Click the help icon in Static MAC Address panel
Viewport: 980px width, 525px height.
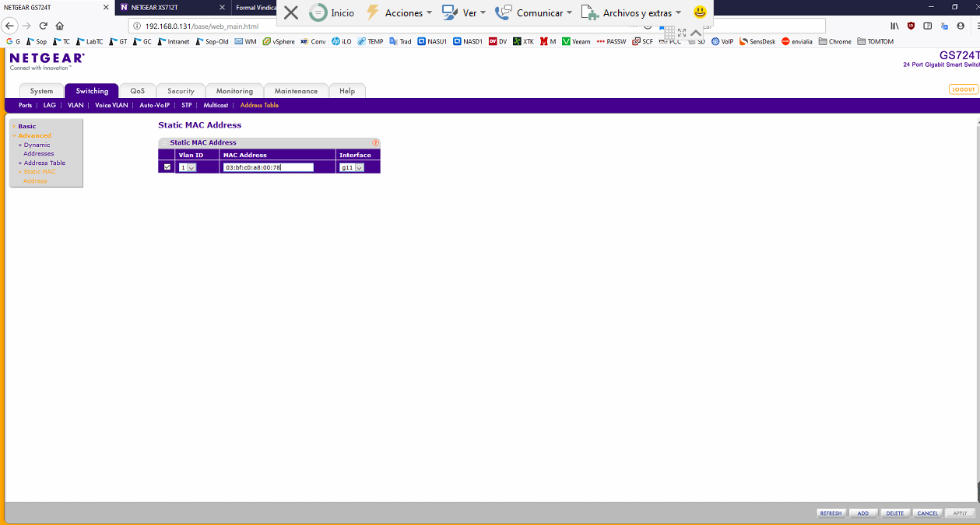[375, 143]
